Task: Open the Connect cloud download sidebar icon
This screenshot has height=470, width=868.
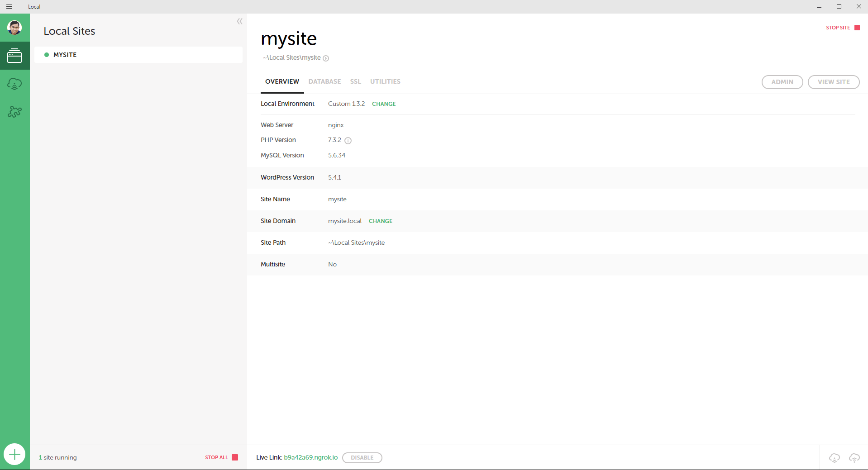Action: tap(14, 84)
